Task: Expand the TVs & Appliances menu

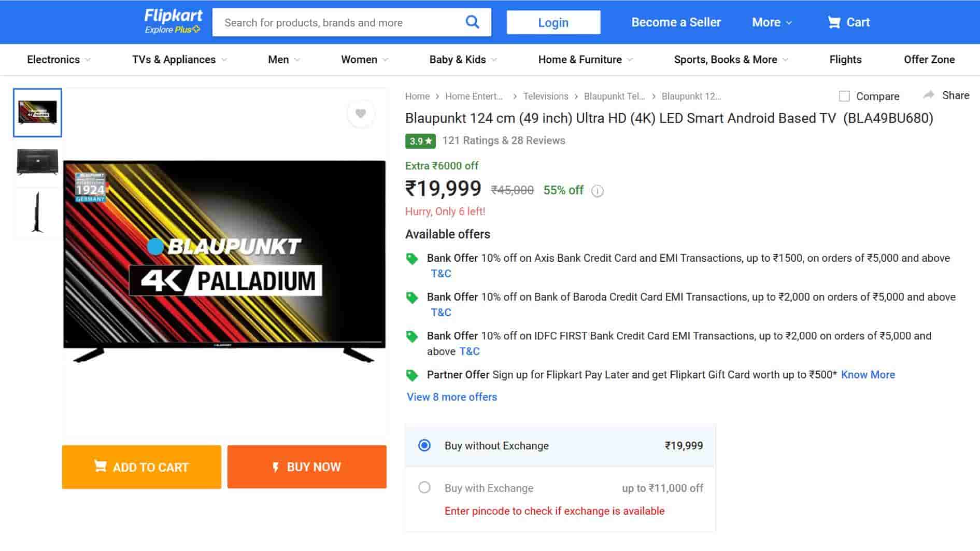Action: tap(179, 60)
